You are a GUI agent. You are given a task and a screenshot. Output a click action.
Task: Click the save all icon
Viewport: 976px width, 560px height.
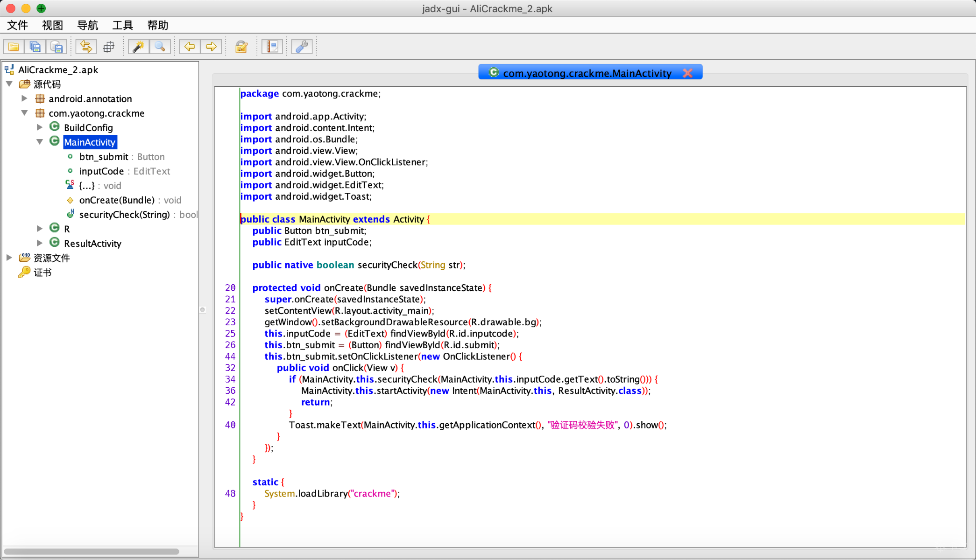pos(35,47)
